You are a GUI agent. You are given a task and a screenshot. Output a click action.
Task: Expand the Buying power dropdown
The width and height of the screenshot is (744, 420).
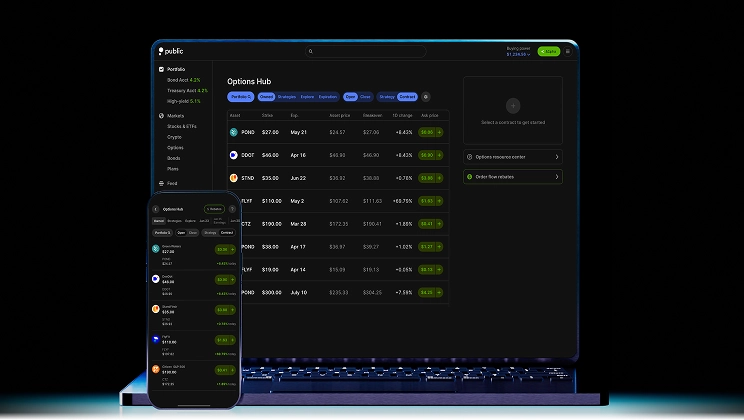point(520,53)
